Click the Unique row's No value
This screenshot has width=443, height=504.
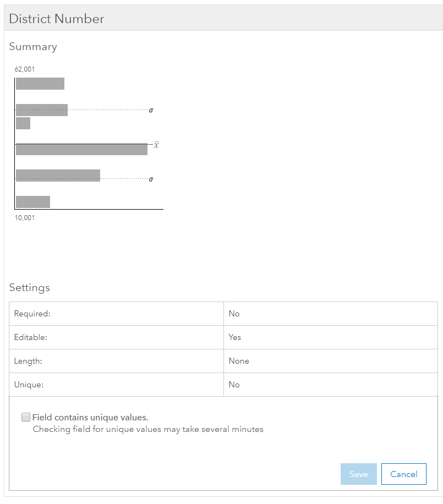coord(234,385)
